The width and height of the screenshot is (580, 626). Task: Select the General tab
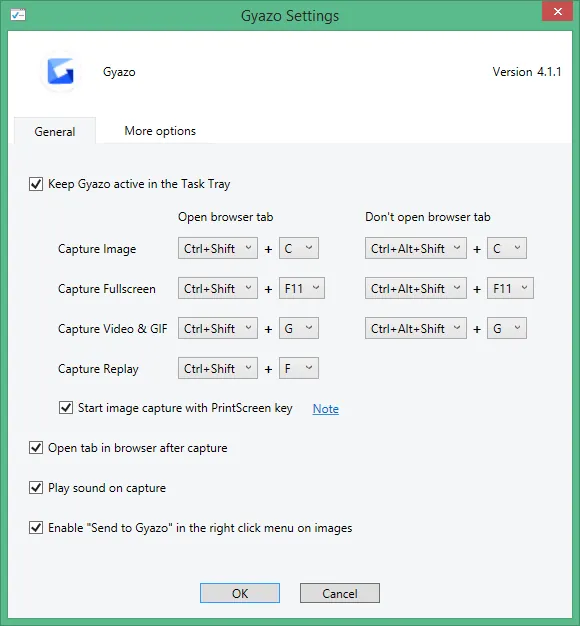pos(55,131)
